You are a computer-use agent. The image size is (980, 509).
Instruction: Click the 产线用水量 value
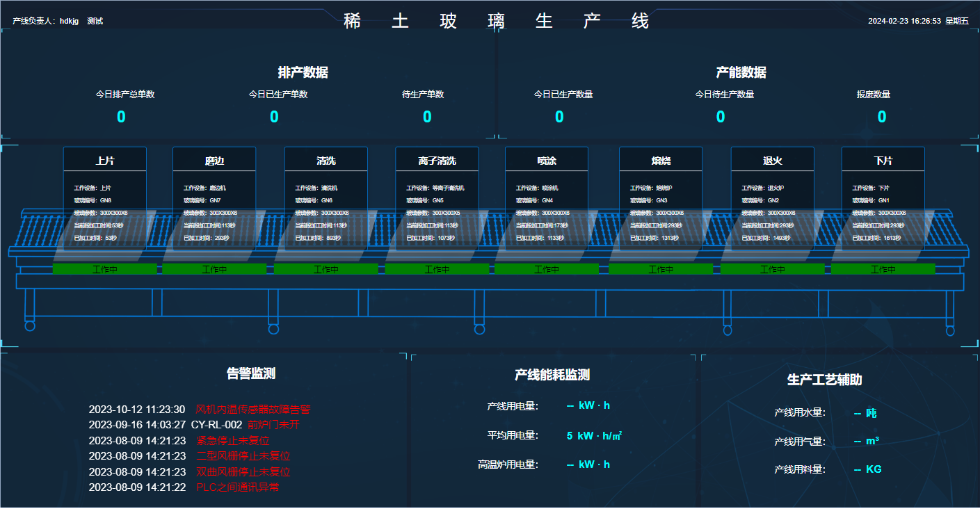tap(865, 413)
